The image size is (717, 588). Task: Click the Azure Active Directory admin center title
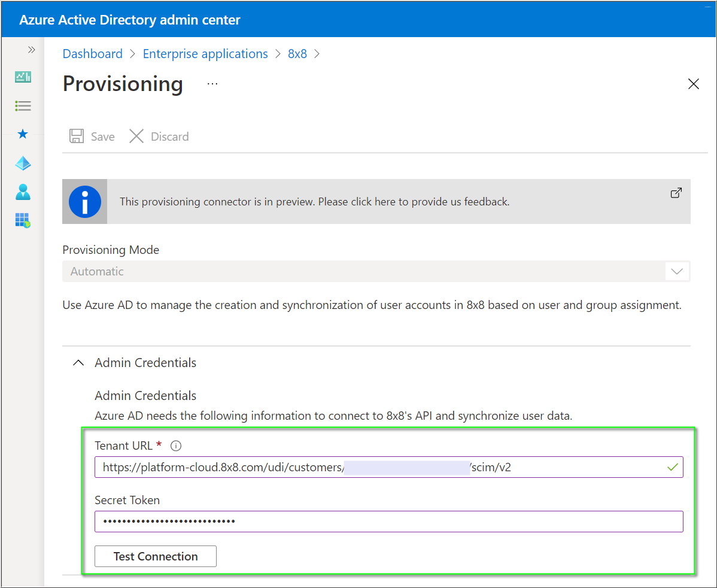point(129,20)
